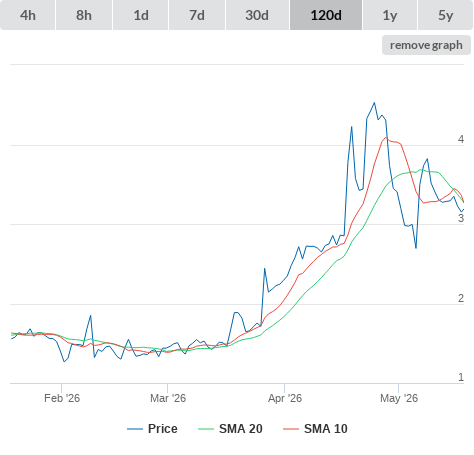Click the remove graph button
The width and height of the screenshot is (474, 455).
(426, 45)
